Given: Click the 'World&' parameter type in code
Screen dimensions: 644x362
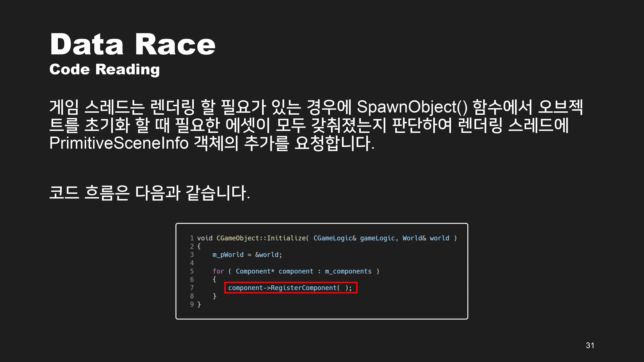Looking at the screenshot, I should click(414, 238).
